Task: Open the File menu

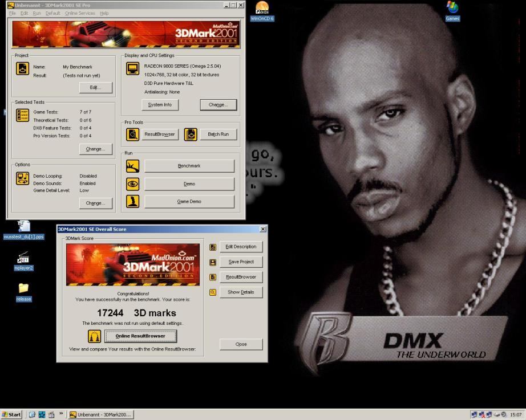Action: click(13, 13)
